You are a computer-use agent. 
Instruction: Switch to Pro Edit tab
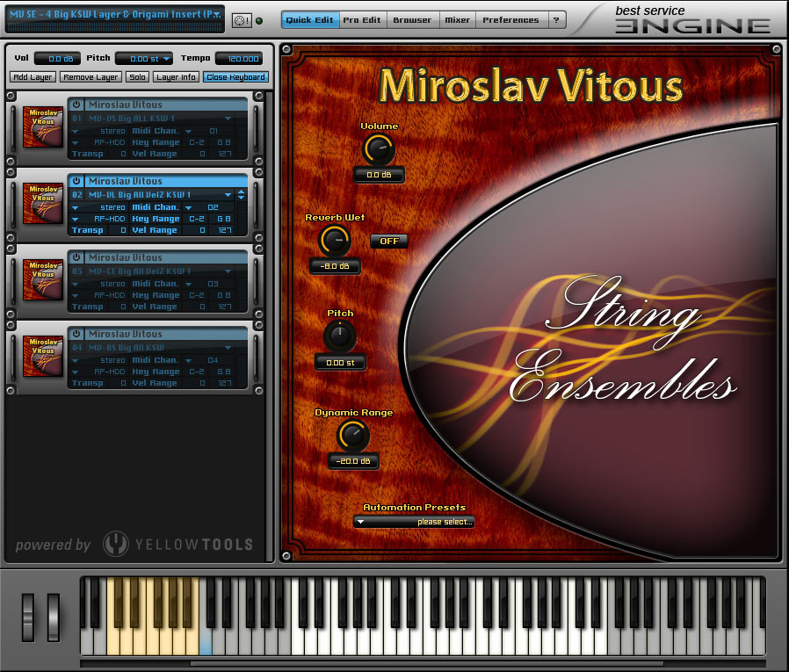[362, 20]
